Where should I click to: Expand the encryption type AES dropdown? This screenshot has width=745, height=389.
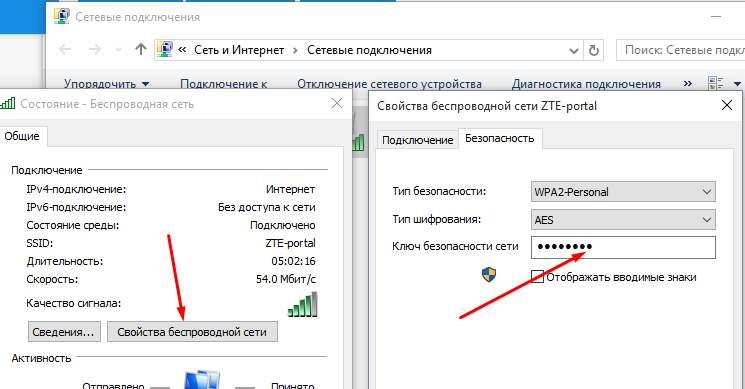pyautogui.click(x=623, y=219)
